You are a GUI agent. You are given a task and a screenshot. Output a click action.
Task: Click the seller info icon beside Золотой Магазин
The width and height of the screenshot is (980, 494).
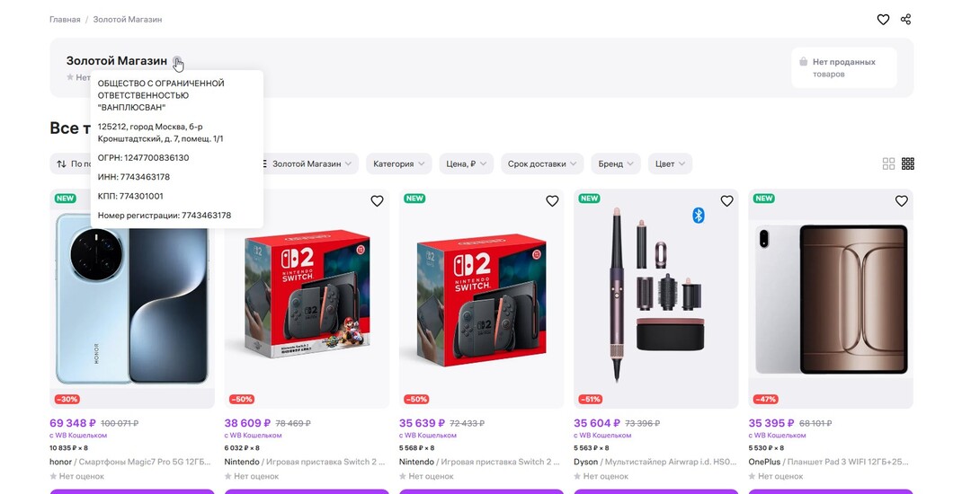[x=177, y=60]
